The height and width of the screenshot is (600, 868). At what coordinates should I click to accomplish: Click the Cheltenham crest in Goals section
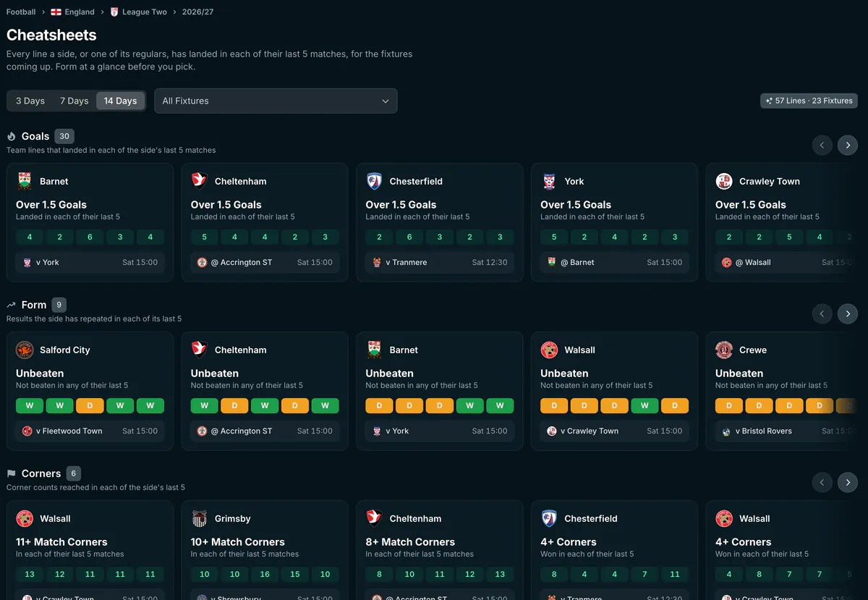(200, 181)
